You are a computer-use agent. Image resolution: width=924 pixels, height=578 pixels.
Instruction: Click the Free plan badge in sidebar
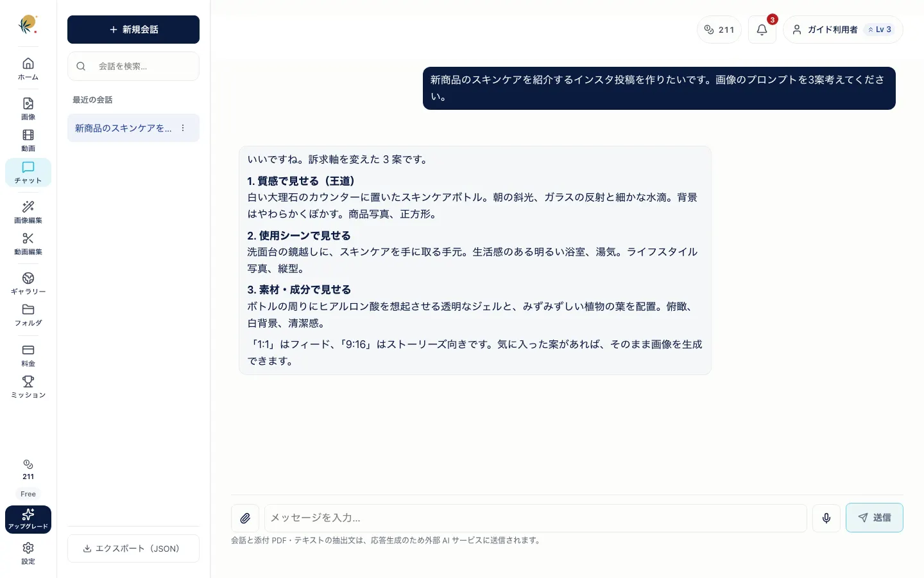(28, 494)
